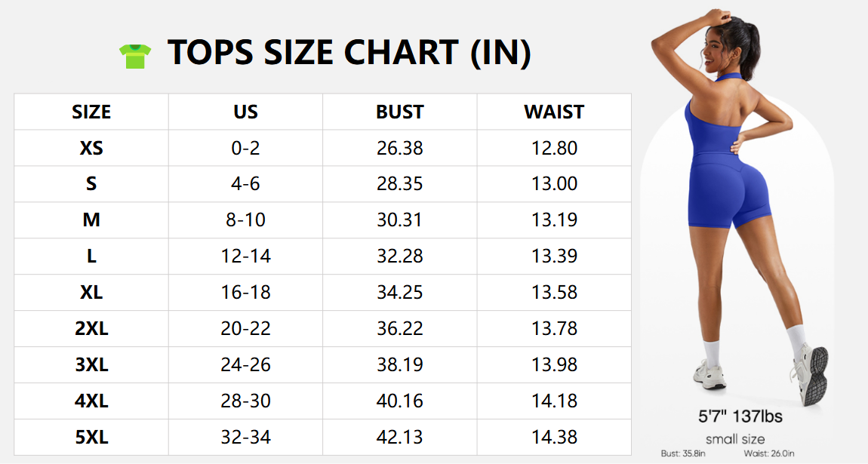Screen dimensions: 868x464
Task: Click the WAIST column header
Action: pos(554,112)
